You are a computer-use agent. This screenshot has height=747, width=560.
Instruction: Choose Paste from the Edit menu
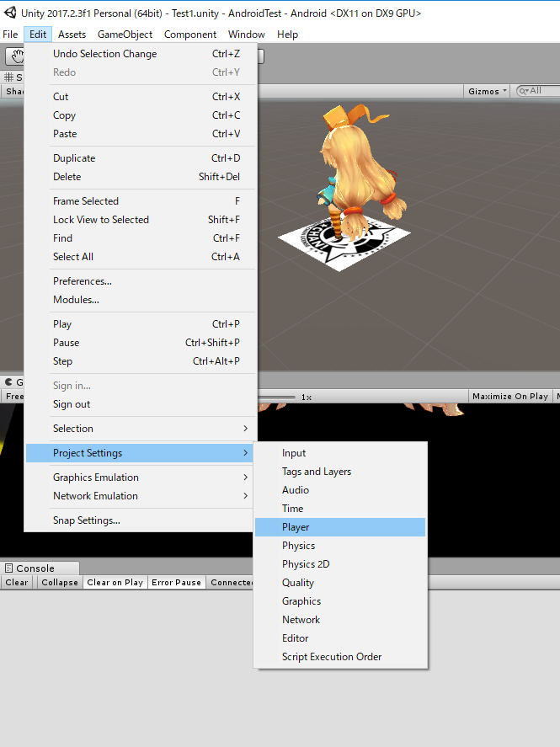tap(141, 134)
